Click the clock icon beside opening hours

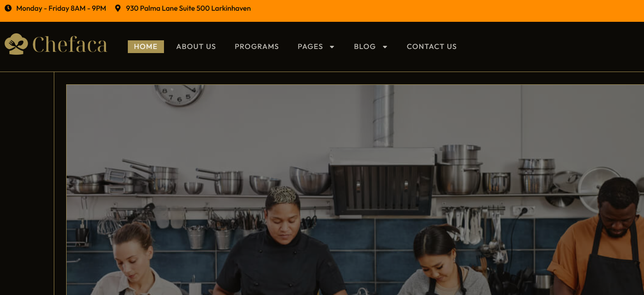click(x=8, y=8)
